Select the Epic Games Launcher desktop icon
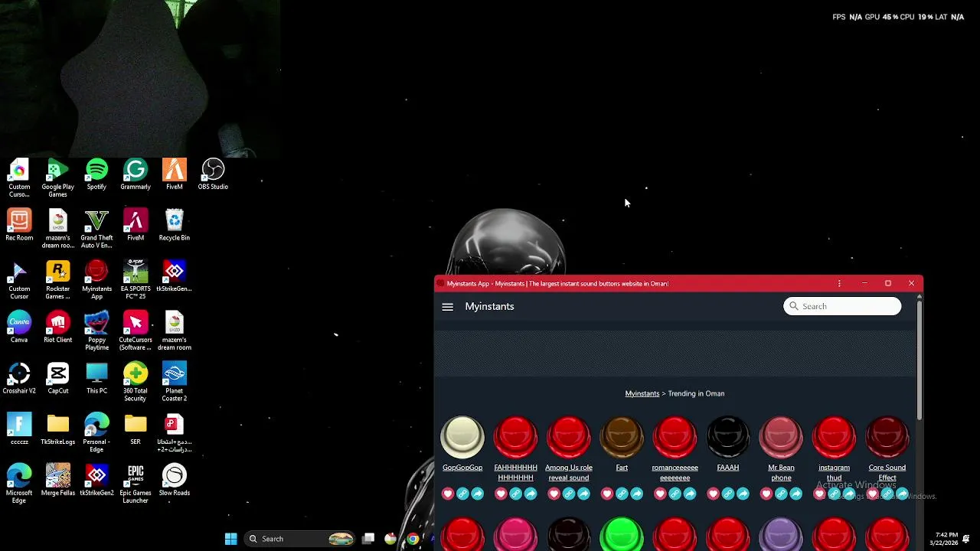 [x=136, y=484]
